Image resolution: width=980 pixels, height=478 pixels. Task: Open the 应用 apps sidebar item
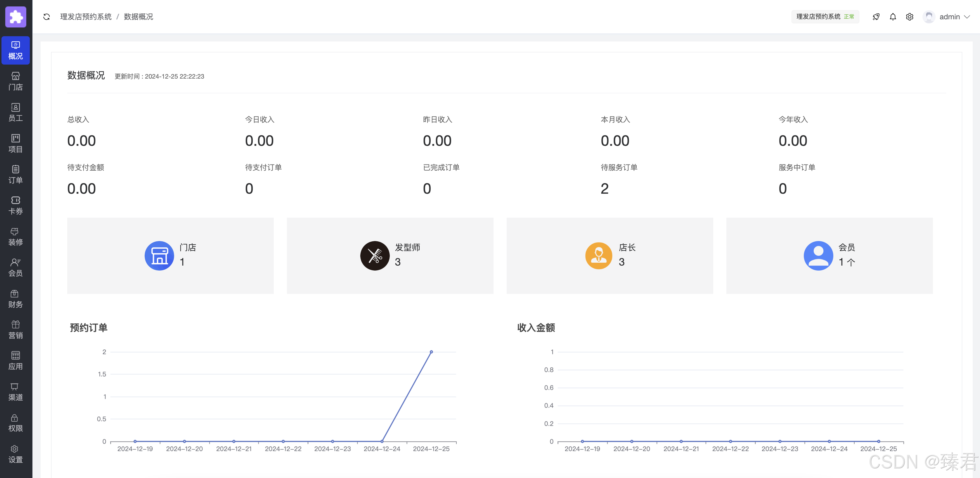click(15, 361)
